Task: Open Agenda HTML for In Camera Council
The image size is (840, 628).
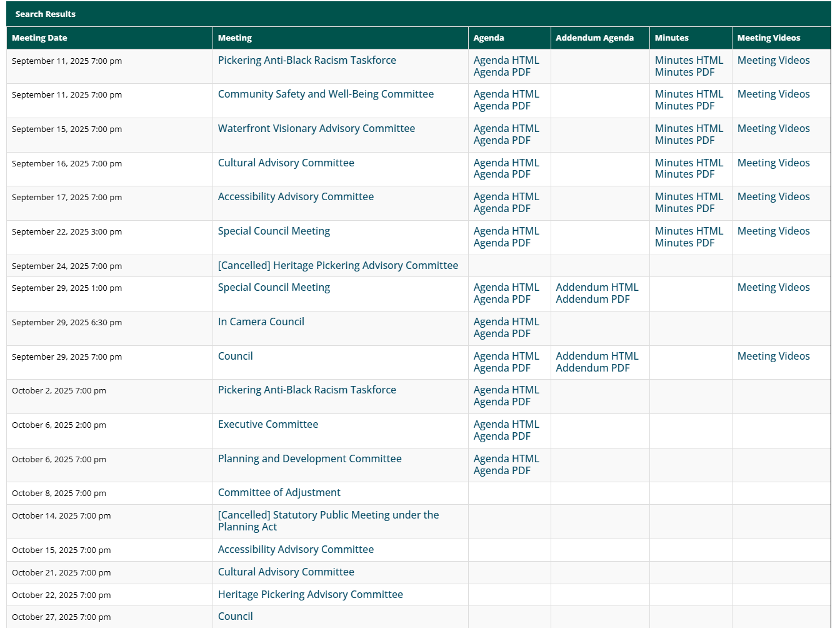Action: pos(506,322)
